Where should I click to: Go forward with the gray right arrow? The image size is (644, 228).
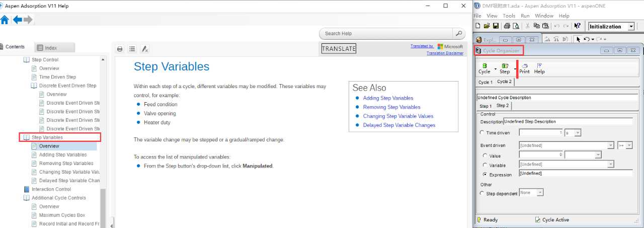pos(28,20)
